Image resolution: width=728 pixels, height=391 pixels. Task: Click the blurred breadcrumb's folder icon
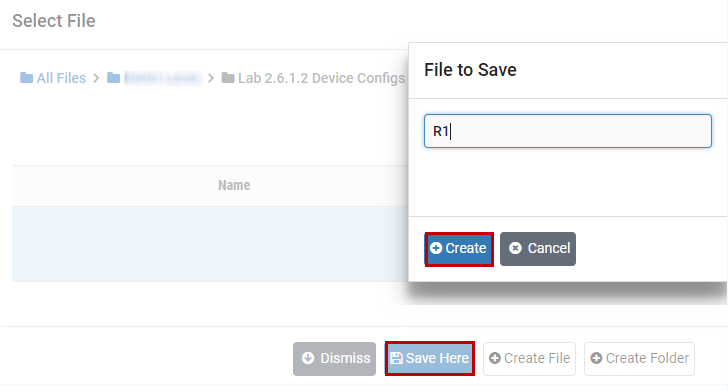[x=113, y=78]
